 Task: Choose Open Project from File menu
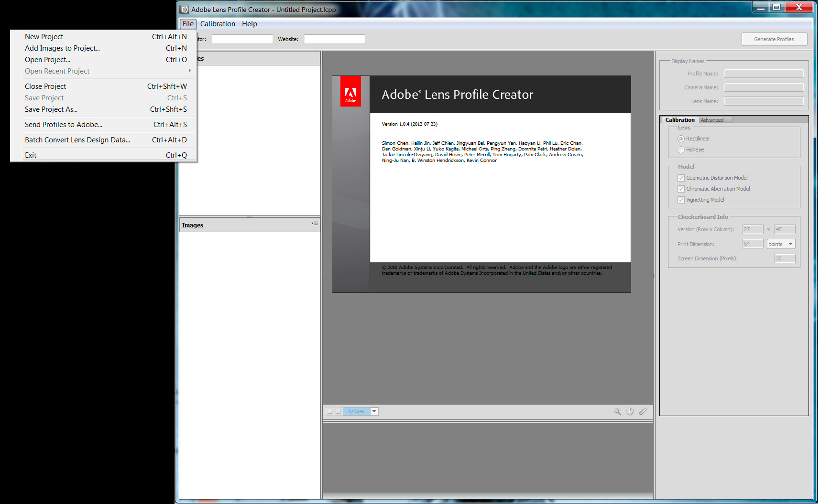point(103,60)
